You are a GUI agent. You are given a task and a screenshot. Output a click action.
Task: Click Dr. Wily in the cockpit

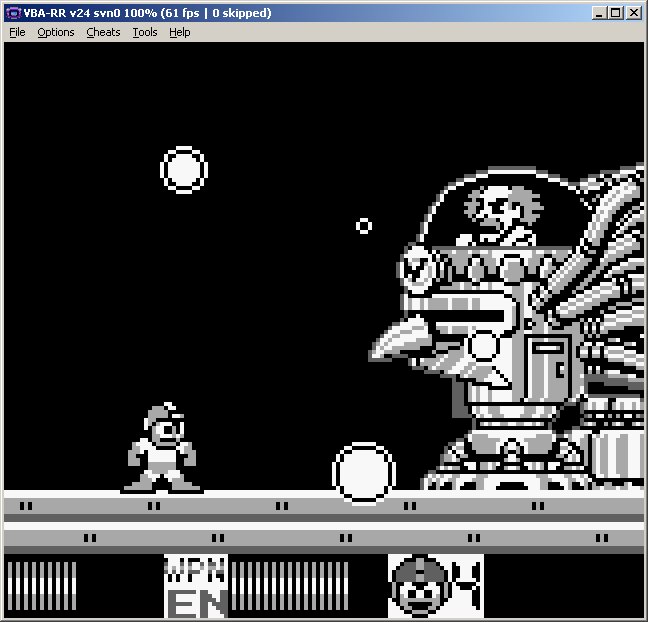click(502, 215)
